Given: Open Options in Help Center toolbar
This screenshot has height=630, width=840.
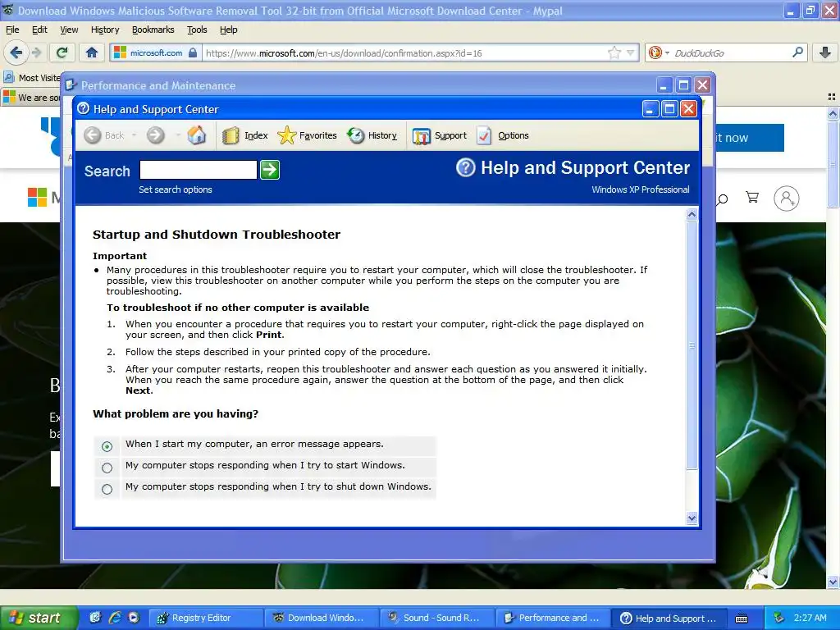Looking at the screenshot, I should [x=503, y=135].
